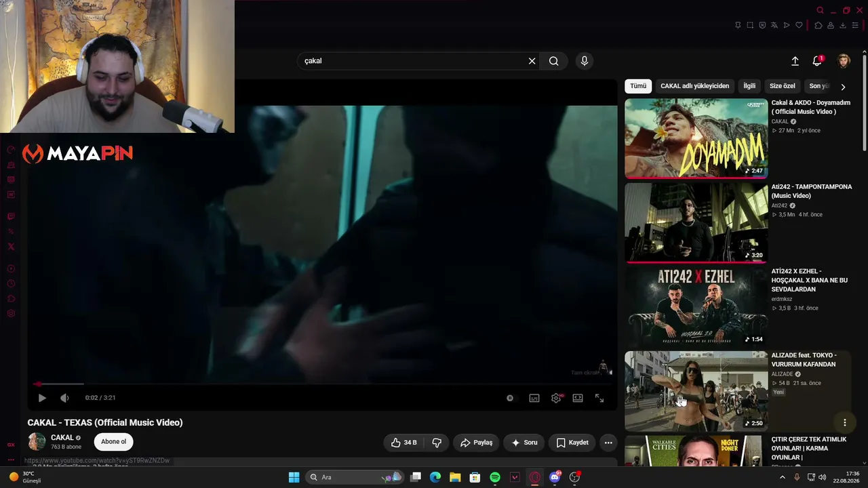
Task: Open the Opera ad blocker shield icon
Action: [x=762, y=26]
